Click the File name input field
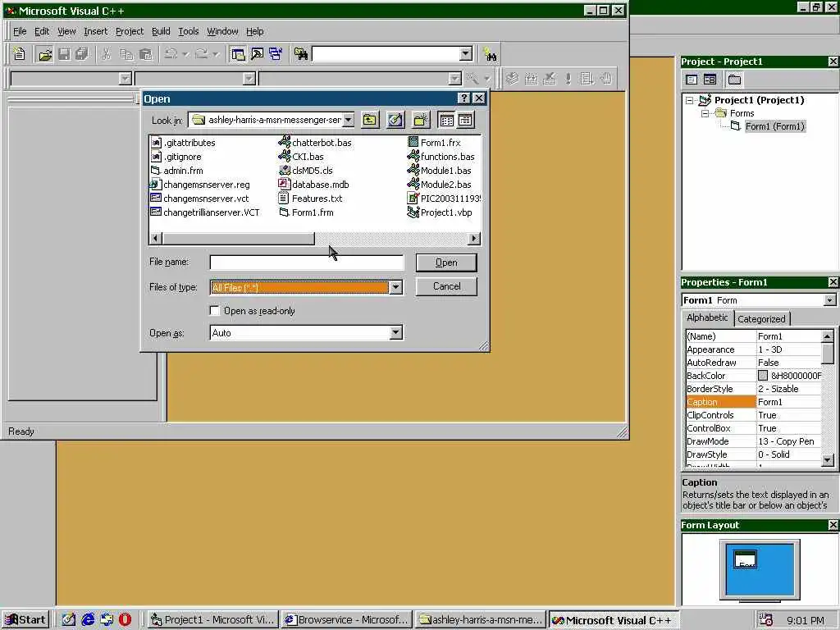The height and width of the screenshot is (630, 840). (307, 262)
